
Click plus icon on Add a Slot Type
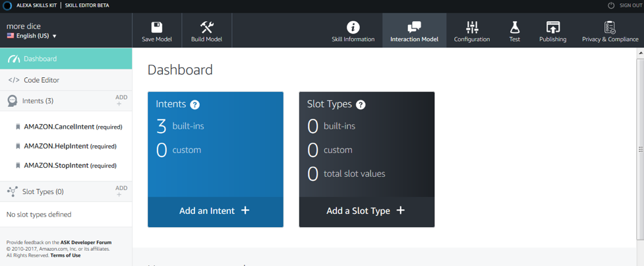pyautogui.click(x=401, y=211)
